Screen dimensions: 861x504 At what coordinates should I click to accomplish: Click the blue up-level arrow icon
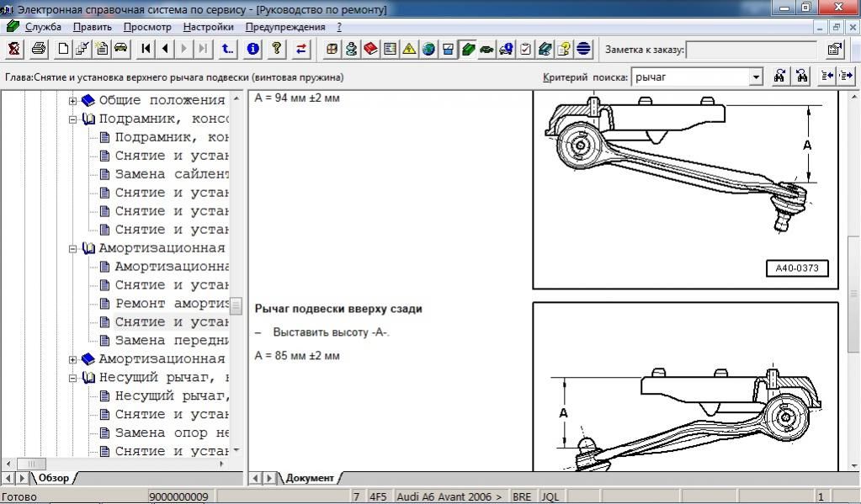point(227,50)
